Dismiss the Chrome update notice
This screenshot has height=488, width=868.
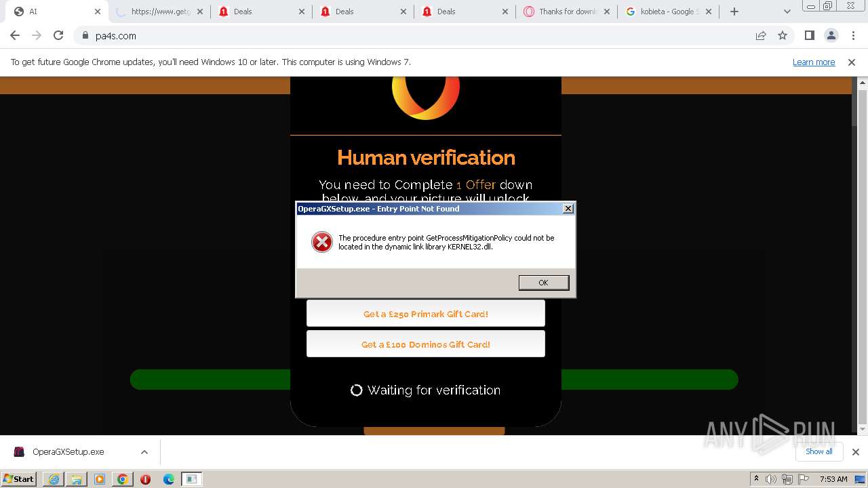point(852,62)
